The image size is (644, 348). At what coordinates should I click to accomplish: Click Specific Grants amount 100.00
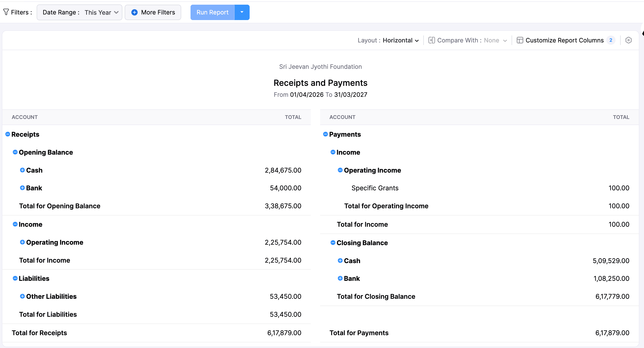(619, 188)
